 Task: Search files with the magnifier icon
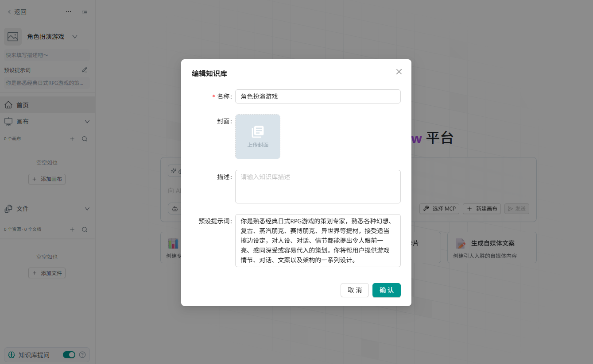pyautogui.click(x=85, y=230)
